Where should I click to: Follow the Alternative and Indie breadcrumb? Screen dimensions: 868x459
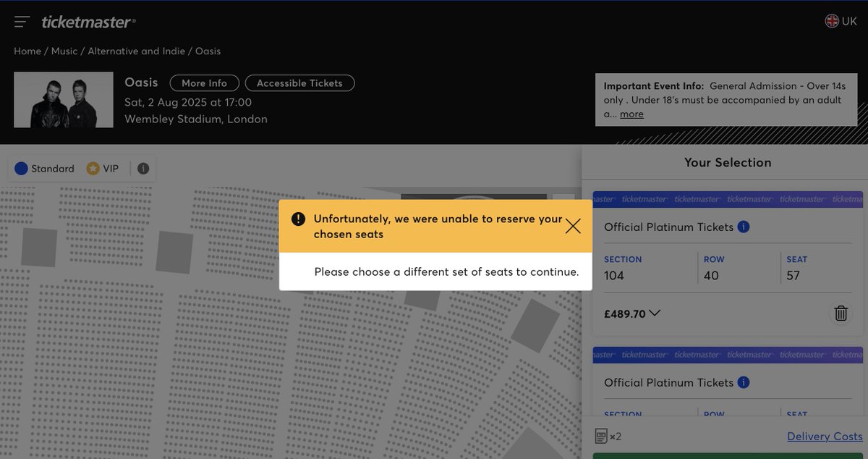tap(136, 51)
